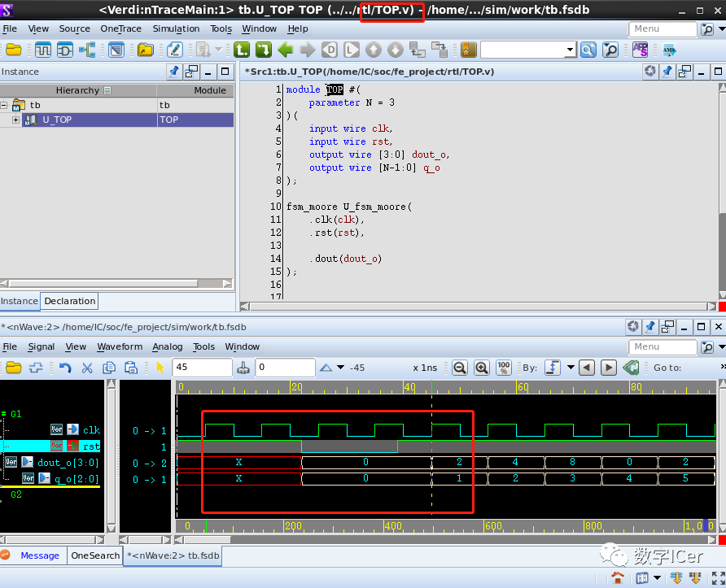Image resolution: width=726 pixels, height=588 pixels.
Task: Click the nWave zoom in magnifier
Action: pyautogui.click(x=482, y=368)
